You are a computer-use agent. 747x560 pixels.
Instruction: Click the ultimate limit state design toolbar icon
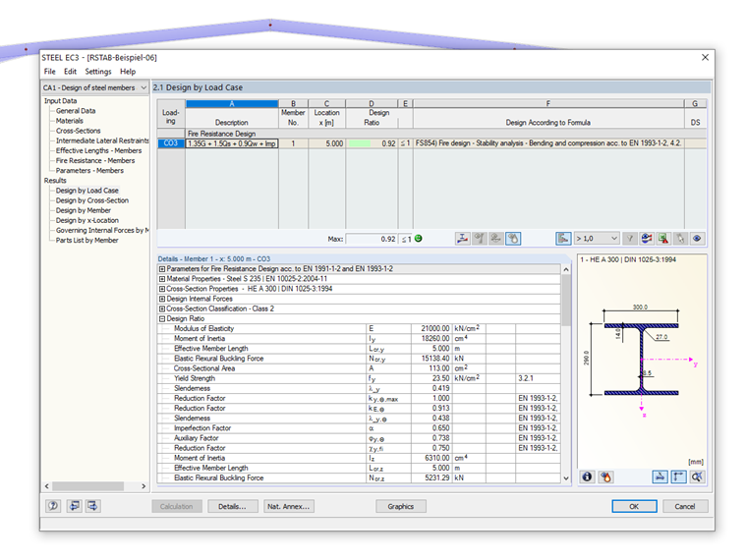tap(462, 239)
